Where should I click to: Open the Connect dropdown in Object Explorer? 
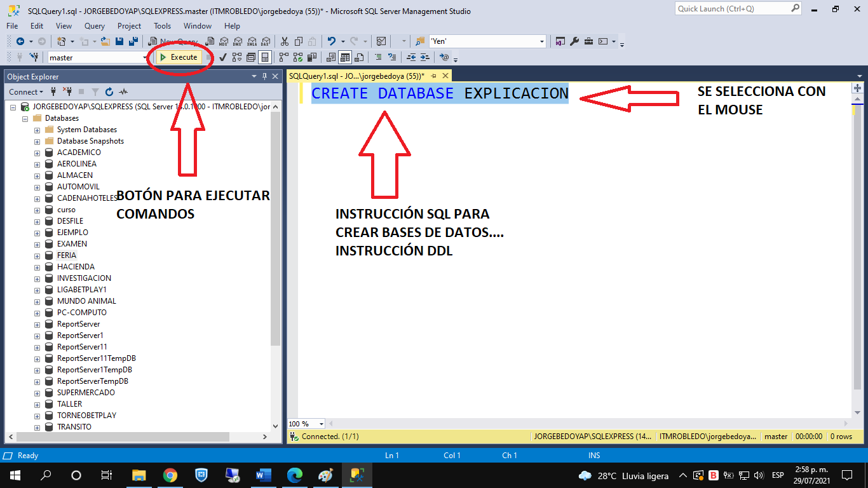(x=27, y=91)
